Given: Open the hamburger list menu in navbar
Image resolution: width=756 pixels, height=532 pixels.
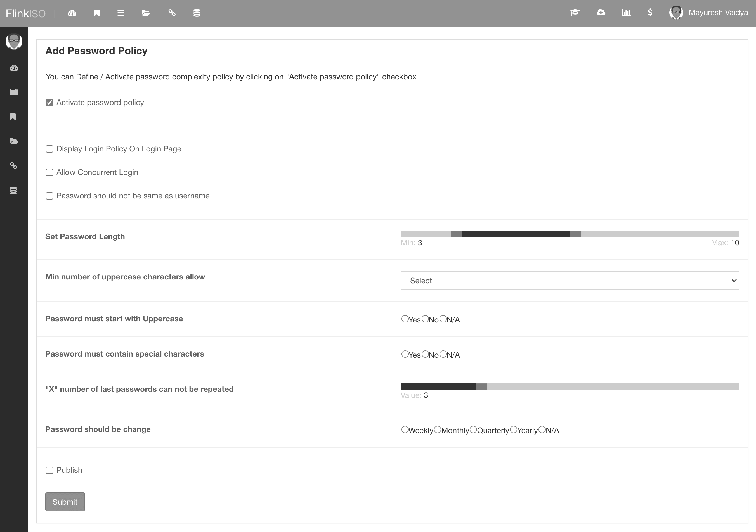Looking at the screenshot, I should [x=121, y=13].
